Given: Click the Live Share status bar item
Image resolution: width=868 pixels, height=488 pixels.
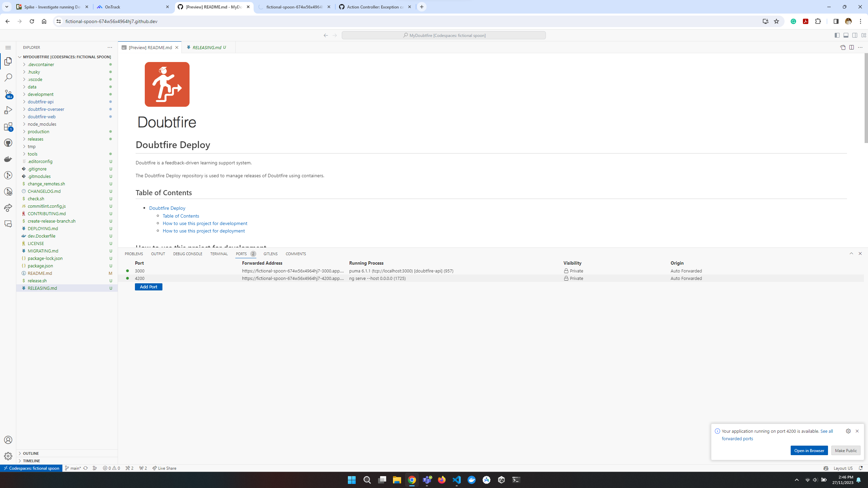Looking at the screenshot, I should [x=164, y=468].
